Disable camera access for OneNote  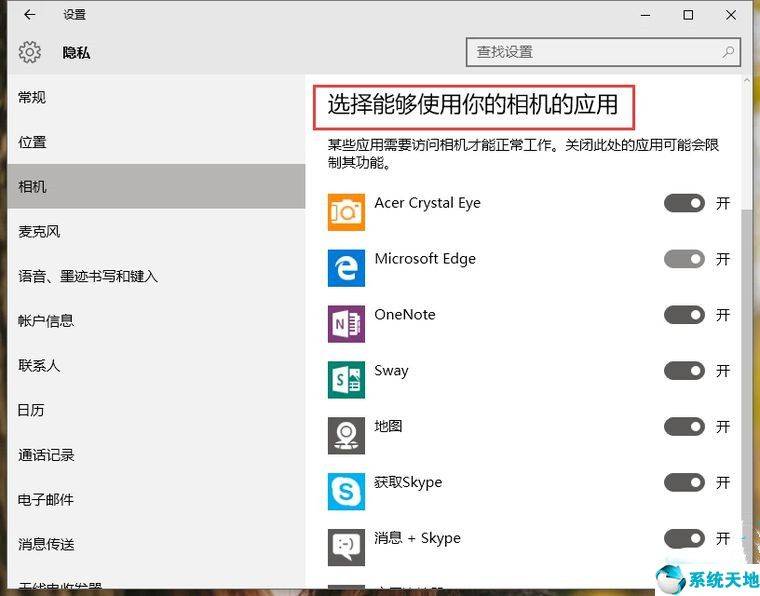(684, 315)
